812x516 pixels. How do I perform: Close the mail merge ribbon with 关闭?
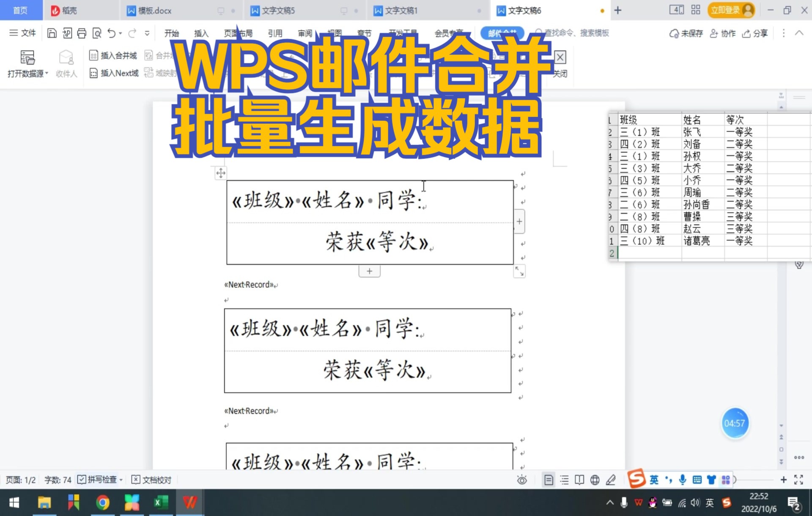coord(560,64)
